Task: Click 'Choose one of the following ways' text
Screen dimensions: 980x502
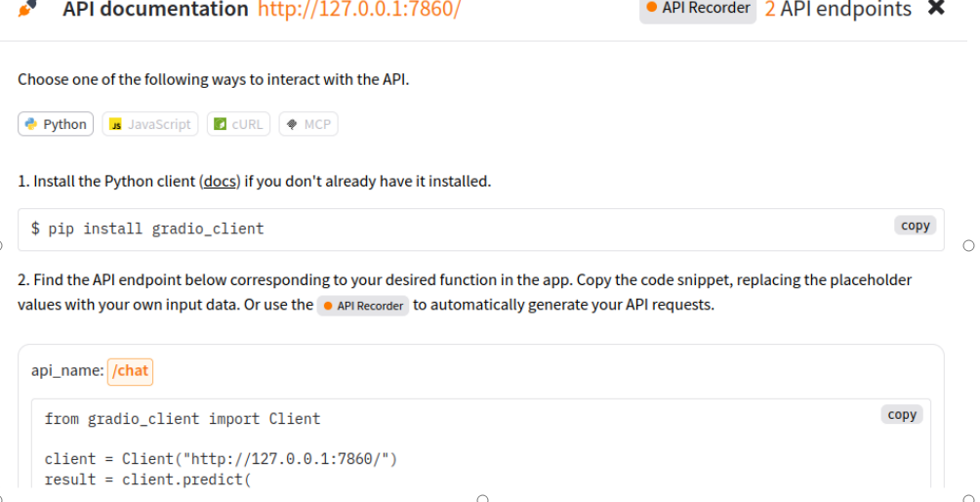Action: tap(214, 80)
